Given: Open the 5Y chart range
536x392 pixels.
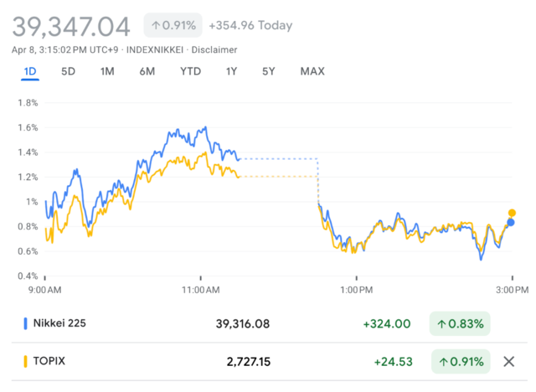Looking at the screenshot, I should point(268,71).
